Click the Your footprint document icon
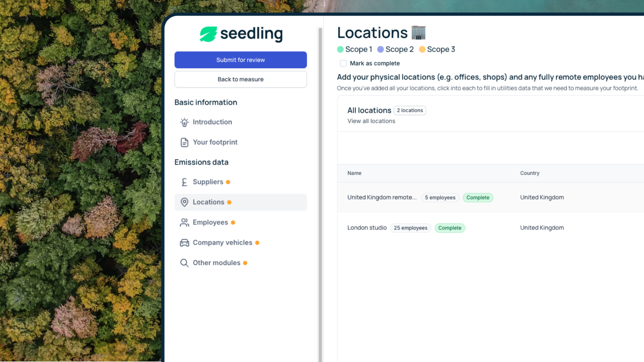 point(184,142)
